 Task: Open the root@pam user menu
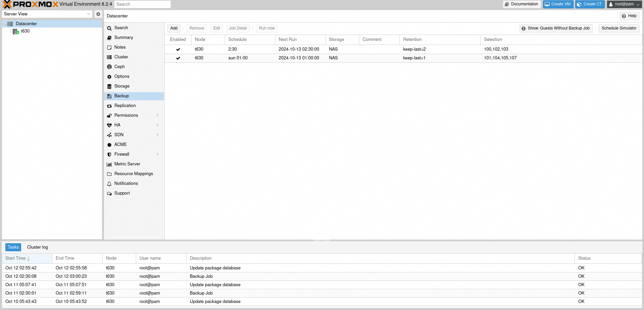[x=624, y=4]
